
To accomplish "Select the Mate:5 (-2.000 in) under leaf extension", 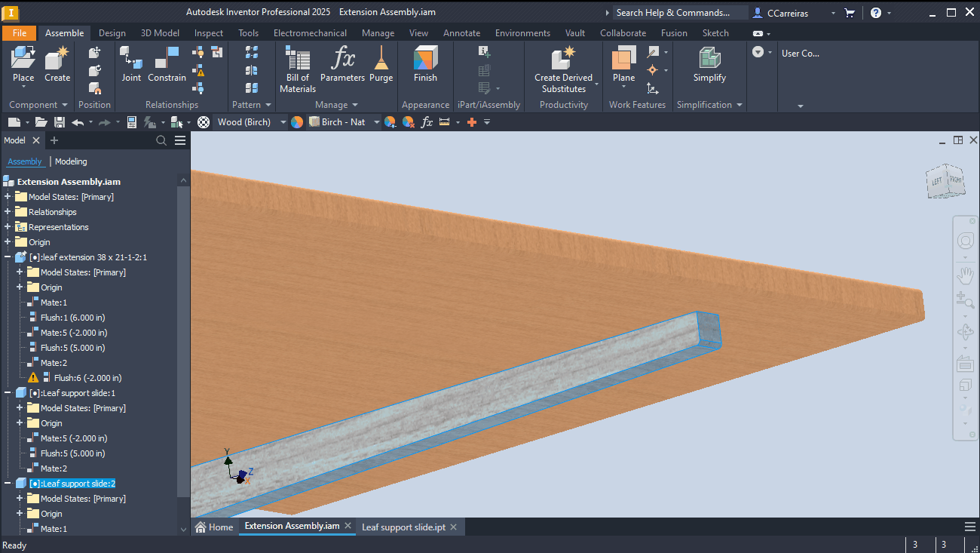I will coord(74,333).
